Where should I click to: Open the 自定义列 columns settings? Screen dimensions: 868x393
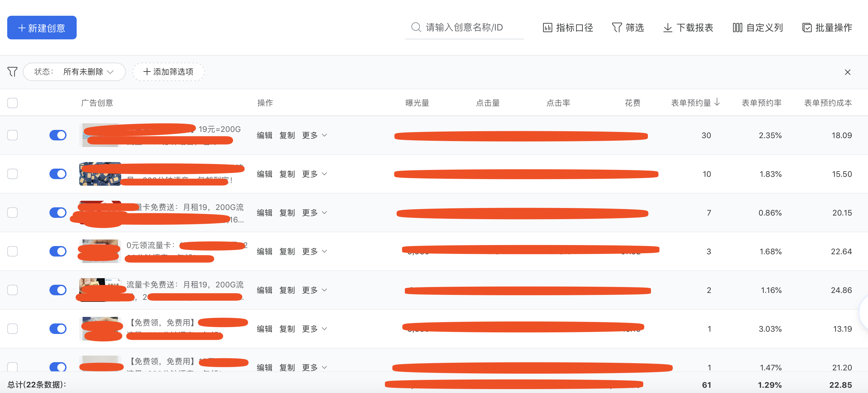tap(737, 28)
